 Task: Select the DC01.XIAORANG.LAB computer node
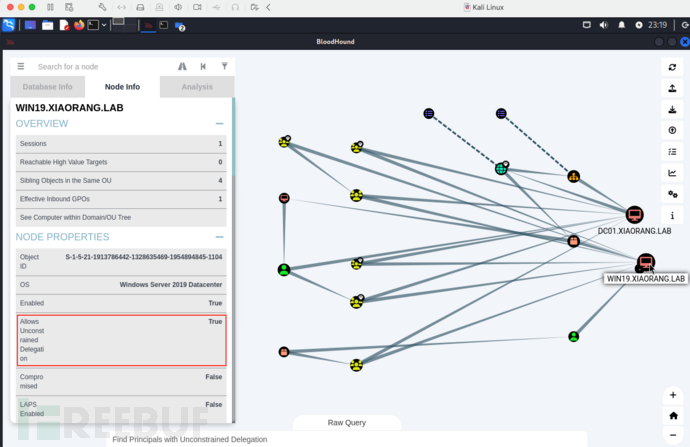click(634, 215)
